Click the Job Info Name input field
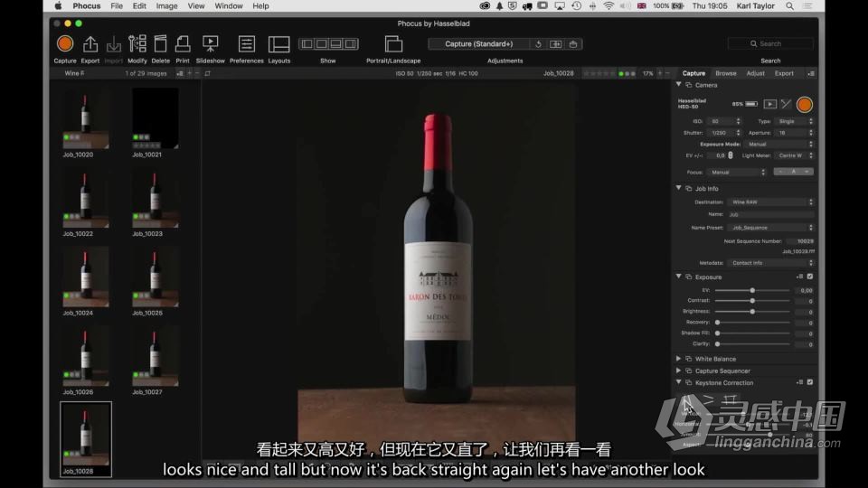This screenshot has width=868, height=488. coord(771,214)
